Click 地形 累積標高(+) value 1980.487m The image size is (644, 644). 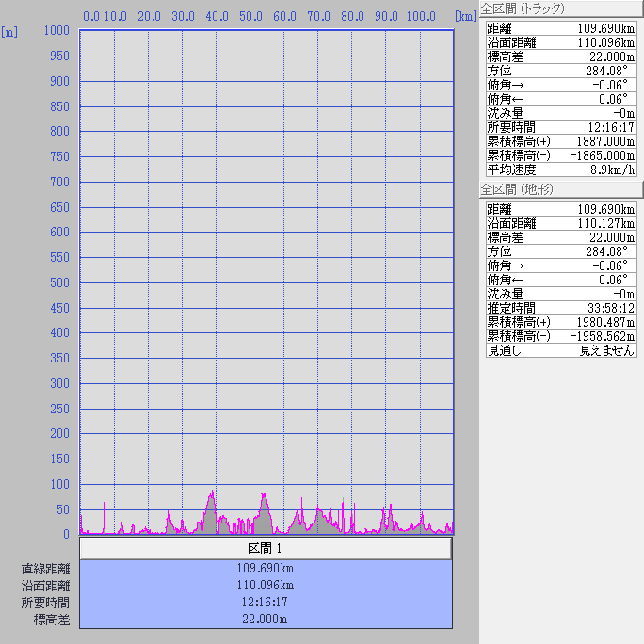(x=605, y=322)
